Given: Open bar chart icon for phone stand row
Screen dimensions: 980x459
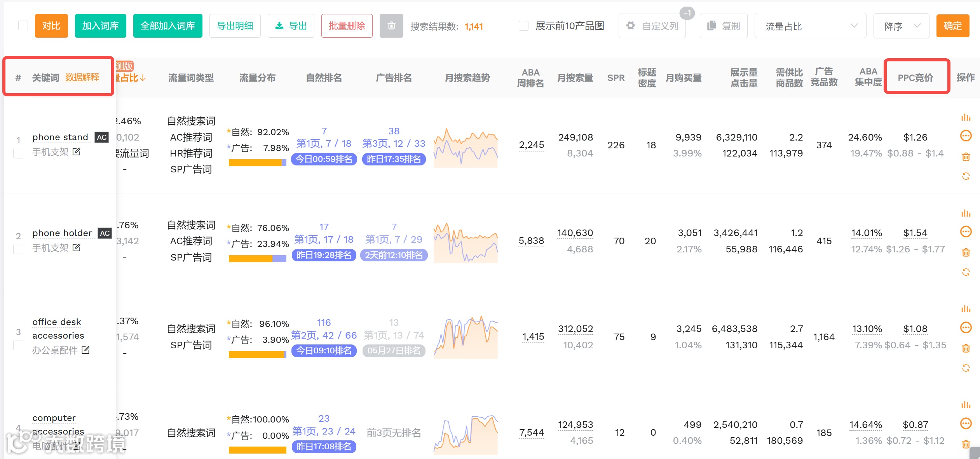Looking at the screenshot, I should point(966,117).
